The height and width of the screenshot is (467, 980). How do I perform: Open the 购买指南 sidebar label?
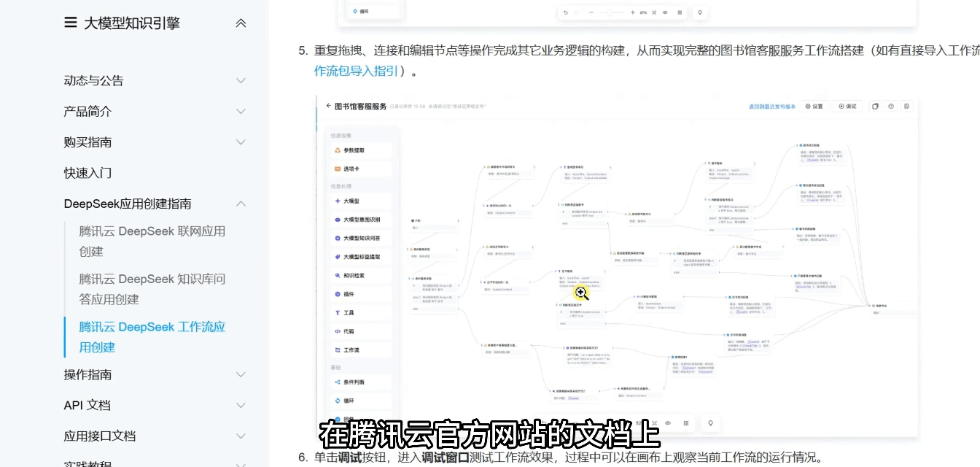87,142
